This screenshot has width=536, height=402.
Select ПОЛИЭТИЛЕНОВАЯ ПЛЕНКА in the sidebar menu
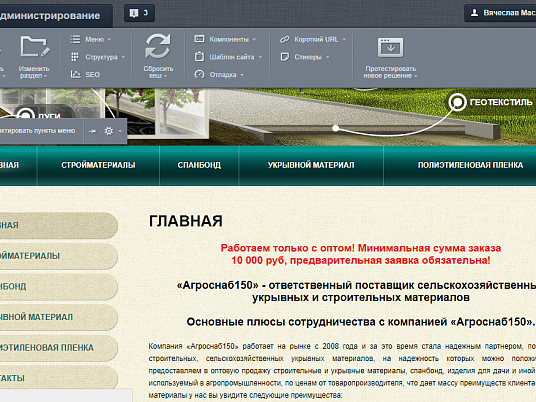point(58,348)
